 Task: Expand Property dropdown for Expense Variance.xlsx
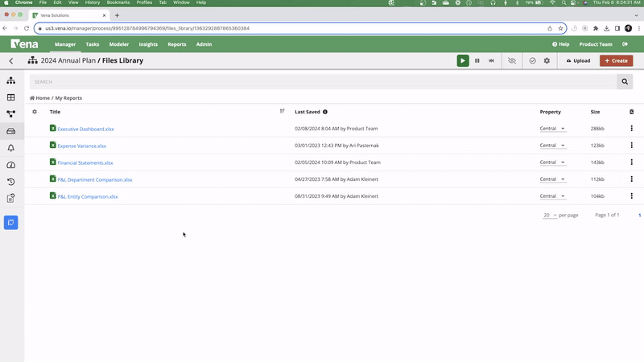point(552,146)
